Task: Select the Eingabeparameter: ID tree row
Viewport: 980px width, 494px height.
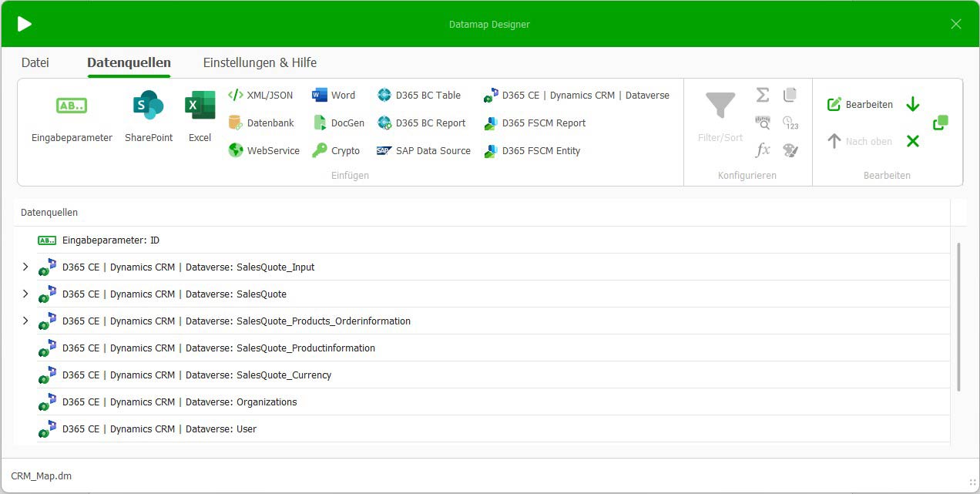Action: coord(111,240)
